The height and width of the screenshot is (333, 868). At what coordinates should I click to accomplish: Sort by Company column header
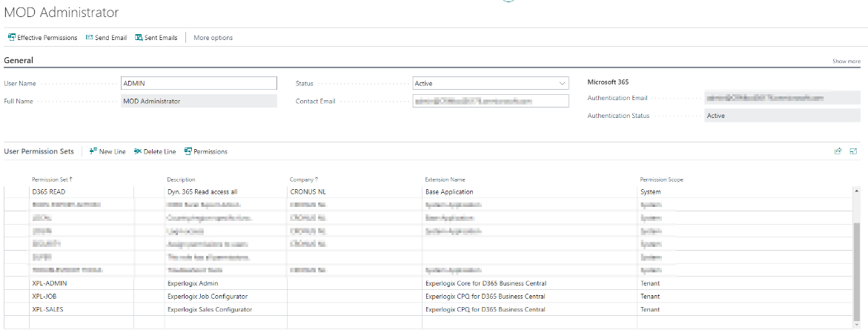(x=304, y=179)
